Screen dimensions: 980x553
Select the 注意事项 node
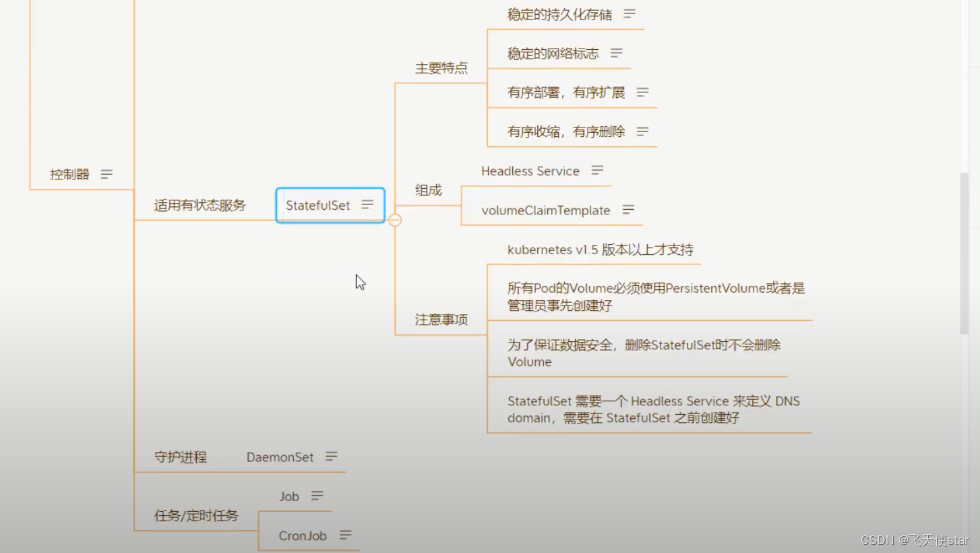[441, 319]
